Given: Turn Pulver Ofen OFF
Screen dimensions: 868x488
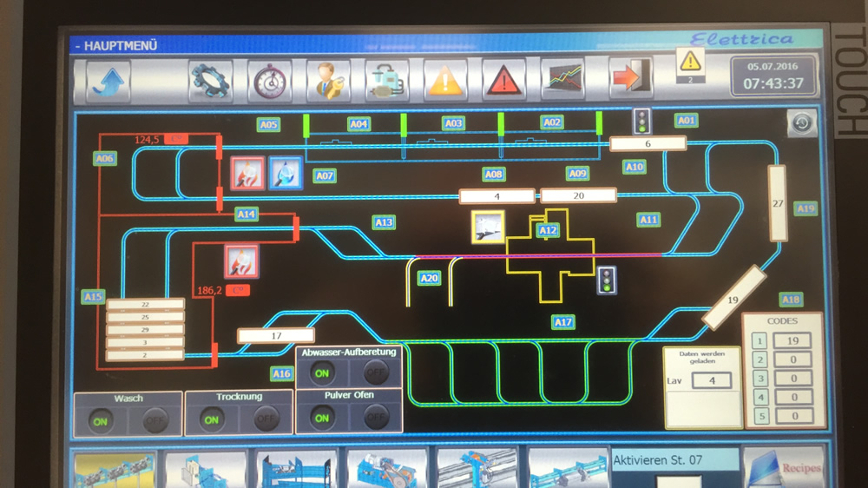Looking at the screenshot, I should point(376,417).
